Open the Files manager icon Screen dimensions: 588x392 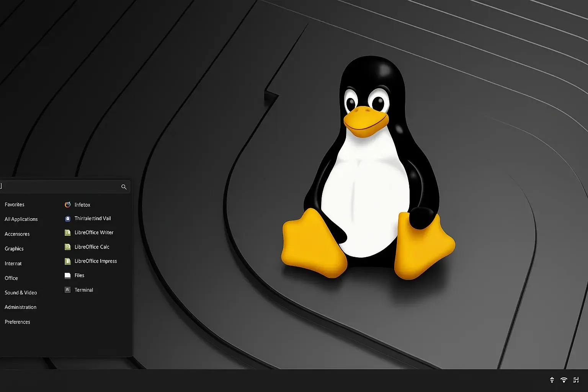click(68, 275)
